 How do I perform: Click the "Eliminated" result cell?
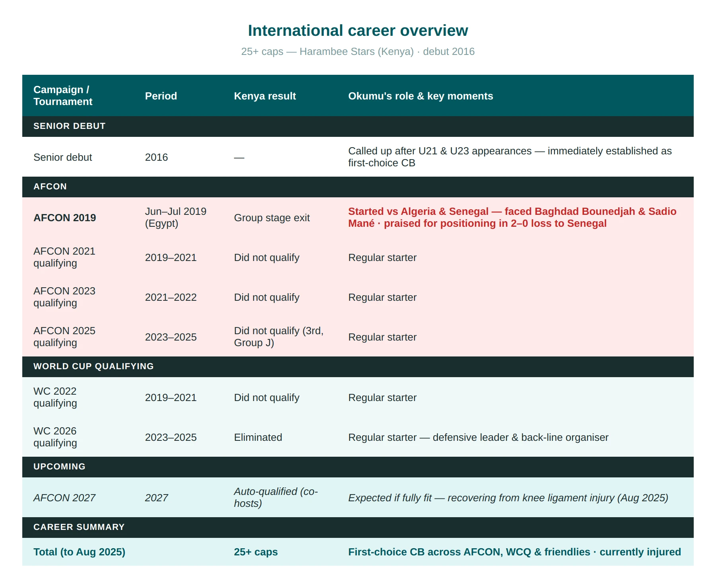pos(258,437)
